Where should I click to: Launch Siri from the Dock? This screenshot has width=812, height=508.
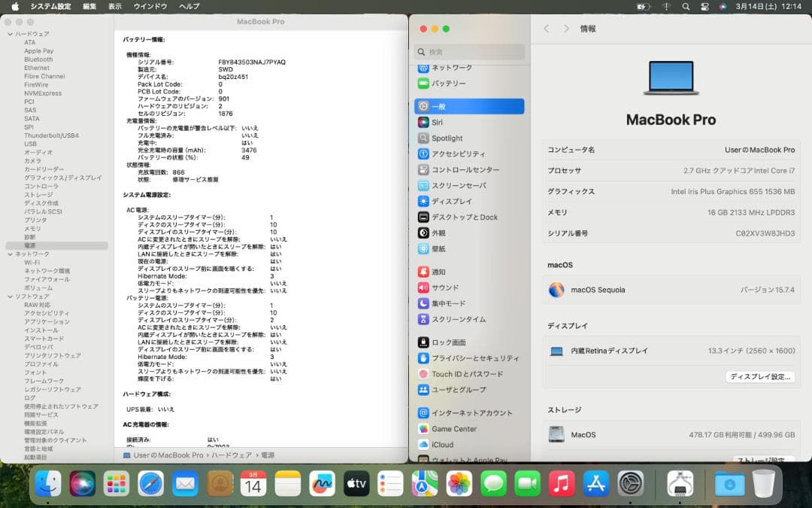(83, 484)
